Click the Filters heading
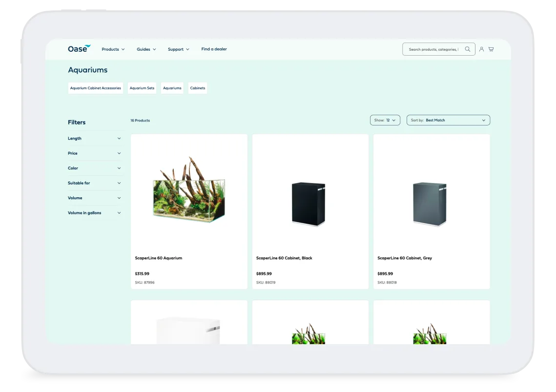Image resolution: width=556 pixels, height=392 pixels. (x=77, y=123)
